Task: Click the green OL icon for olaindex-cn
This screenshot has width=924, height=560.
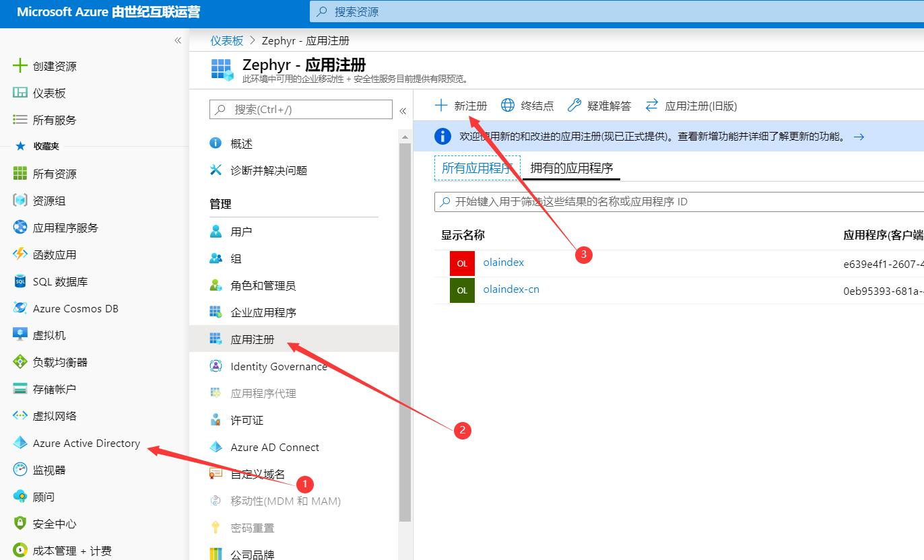Action: 462,291
